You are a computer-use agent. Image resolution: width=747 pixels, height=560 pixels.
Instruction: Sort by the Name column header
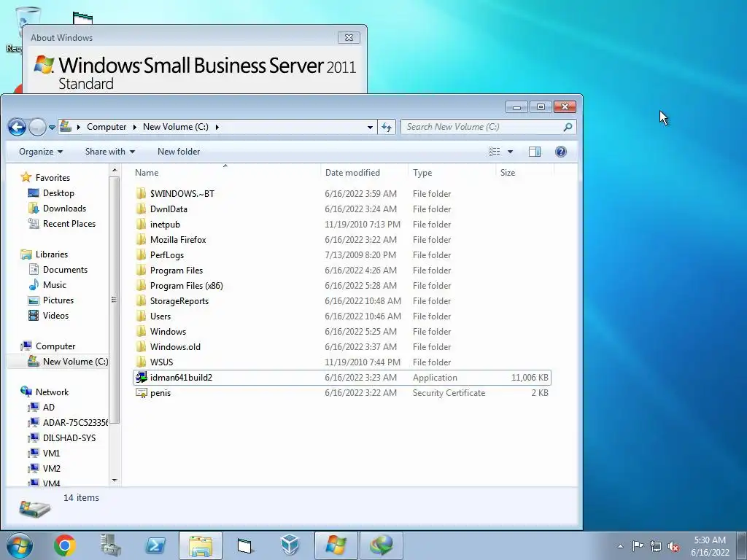tap(226, 172)
